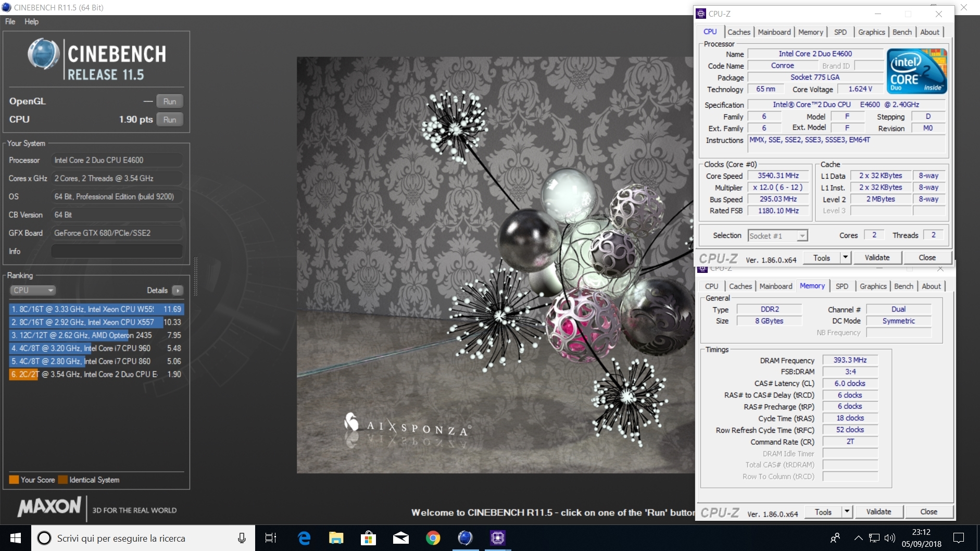Switch to Cinebench taskbar icon

point(465,538)
